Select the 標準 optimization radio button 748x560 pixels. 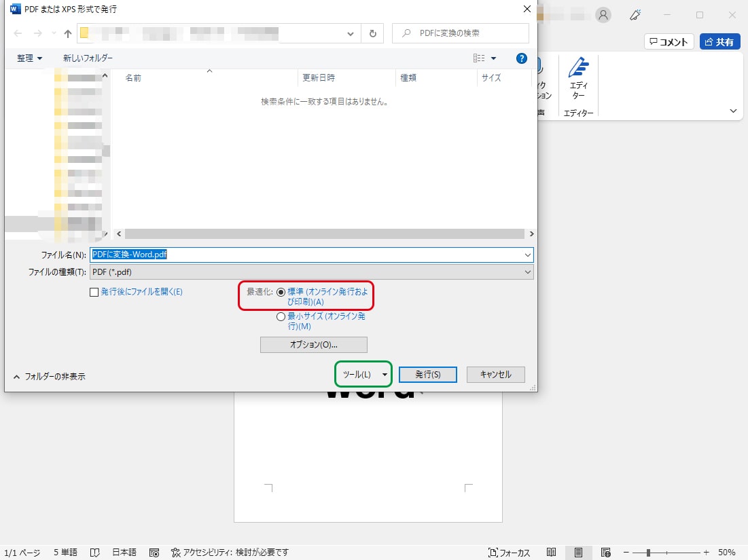281,292
